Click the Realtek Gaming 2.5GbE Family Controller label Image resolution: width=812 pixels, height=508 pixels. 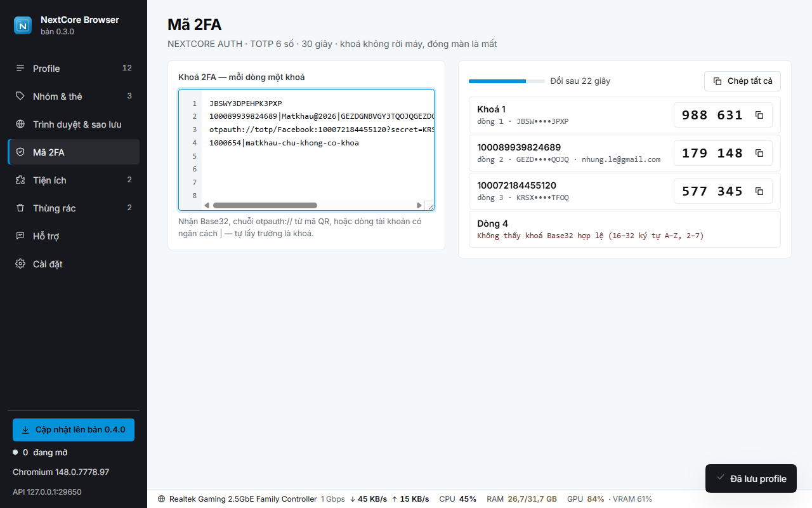pos(243,499)
